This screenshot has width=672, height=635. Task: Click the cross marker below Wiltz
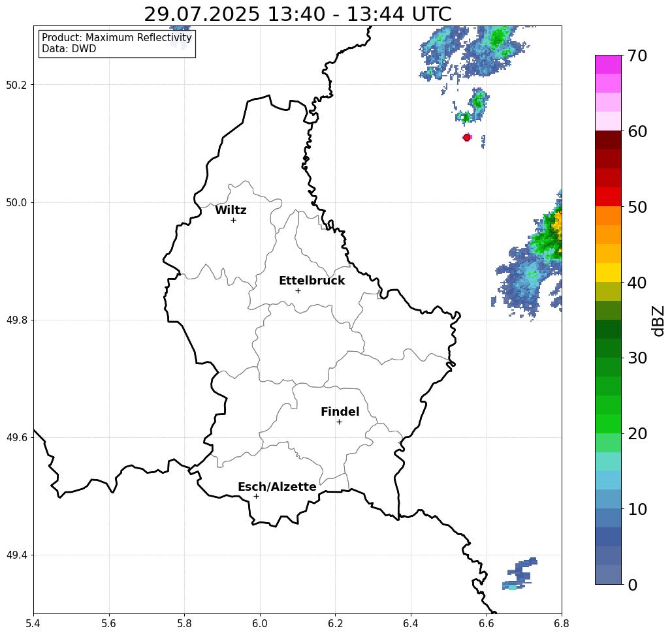(234, 221)
